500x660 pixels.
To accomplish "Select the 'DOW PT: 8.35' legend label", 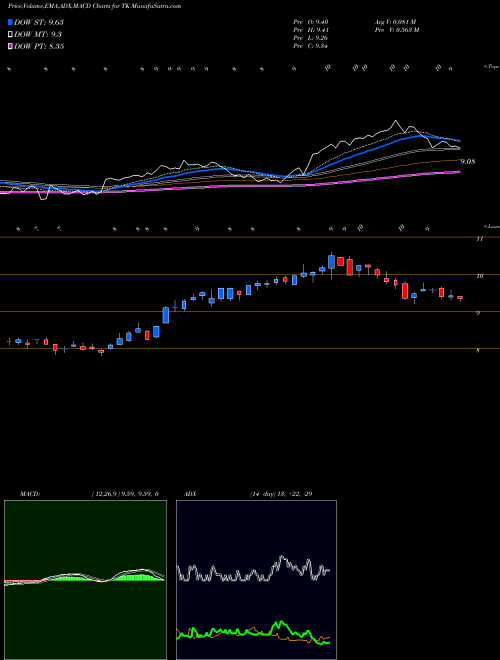I will (39, 46).
